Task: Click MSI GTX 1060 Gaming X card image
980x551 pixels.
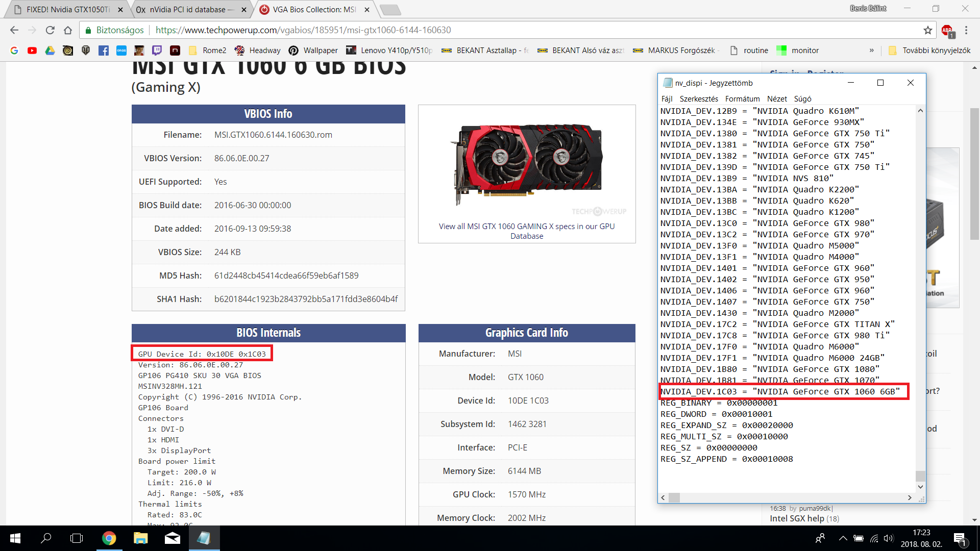Action: (527, 164)
